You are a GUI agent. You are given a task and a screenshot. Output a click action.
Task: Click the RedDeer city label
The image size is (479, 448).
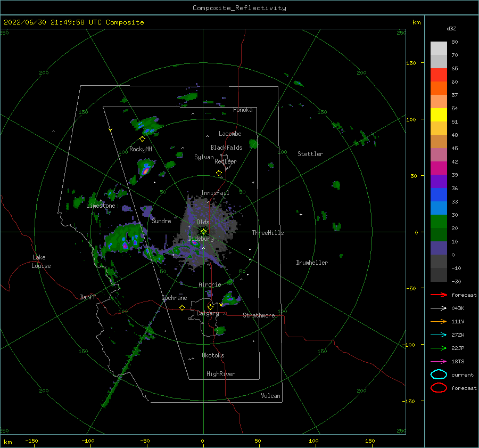(x=226, y=161)
